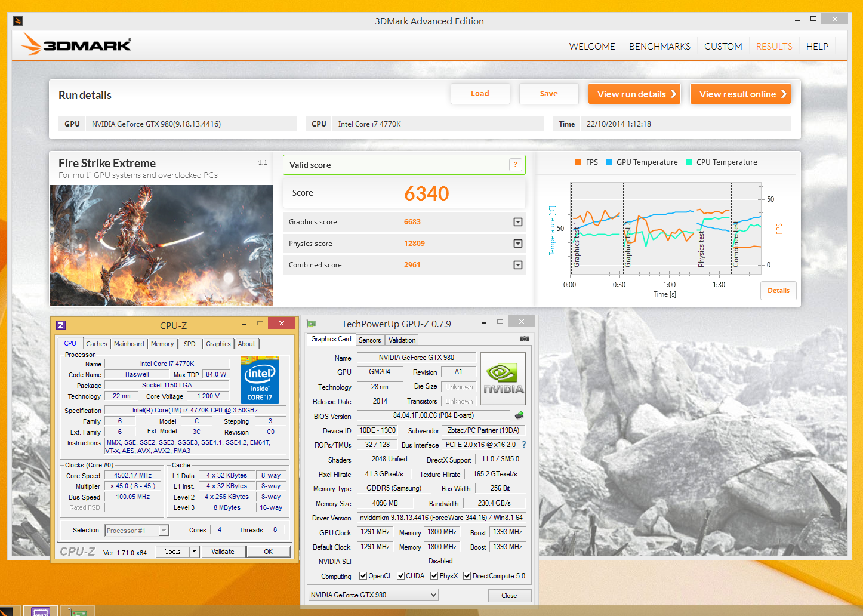Image resolution: width=863 pixels, height=616 pixels.
Task: Click the GPU-Z Driver Version field
Action: click(x=441, y=518)
